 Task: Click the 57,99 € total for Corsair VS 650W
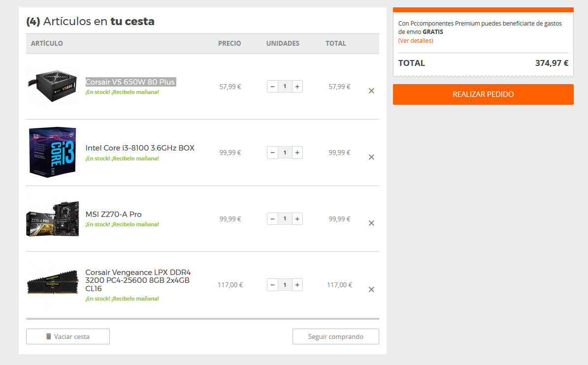[339, 87]
